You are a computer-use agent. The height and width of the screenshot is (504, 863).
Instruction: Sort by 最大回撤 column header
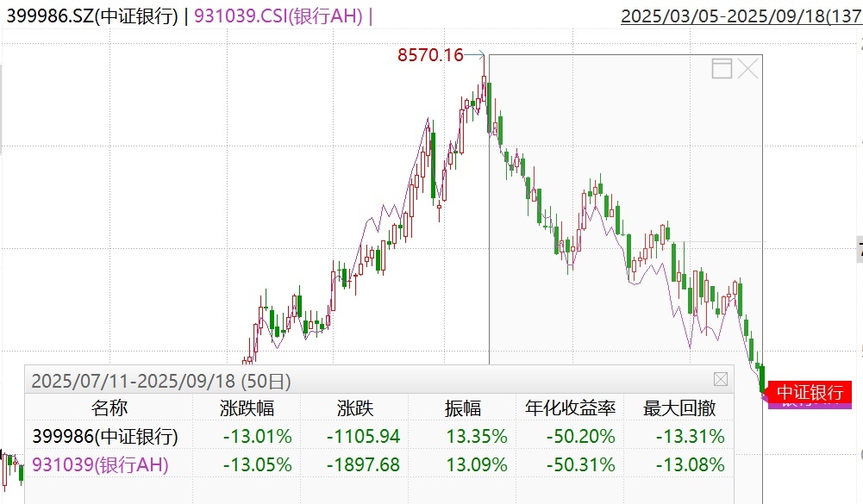(x=680, y=408)
